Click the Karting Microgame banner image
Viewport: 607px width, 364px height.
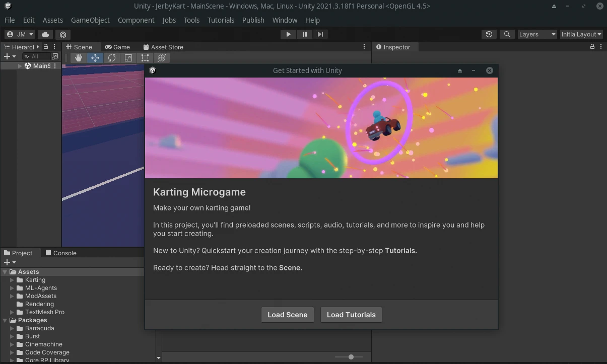[321, 128]
